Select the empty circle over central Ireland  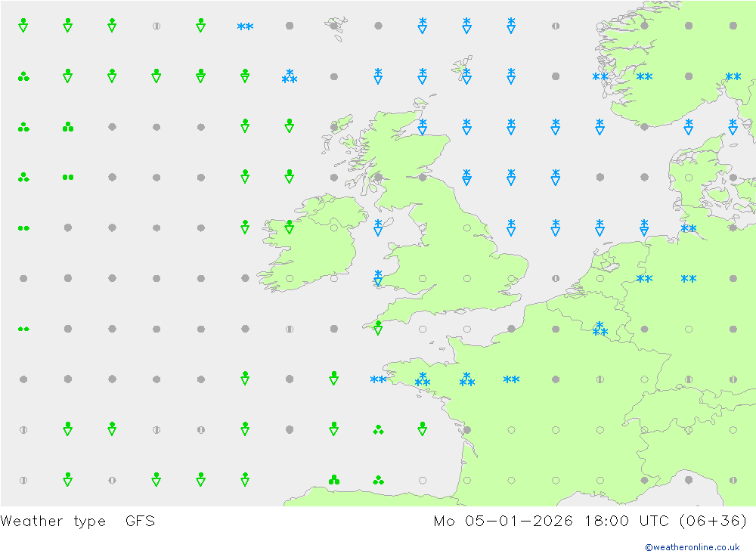[333, 227]
